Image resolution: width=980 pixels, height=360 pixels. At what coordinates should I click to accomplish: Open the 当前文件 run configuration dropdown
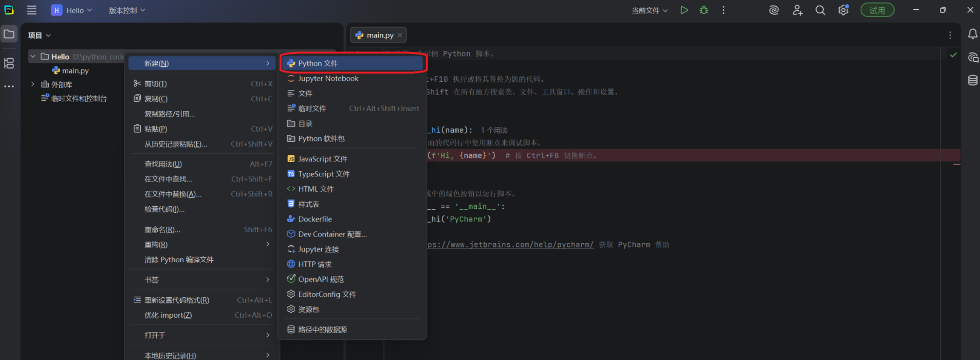650,10
